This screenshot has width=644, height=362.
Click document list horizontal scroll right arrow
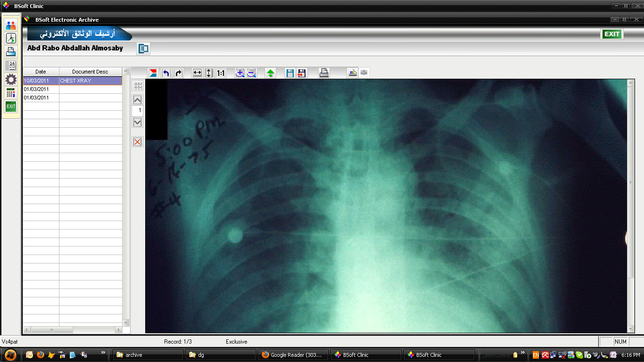pos(119,329)
